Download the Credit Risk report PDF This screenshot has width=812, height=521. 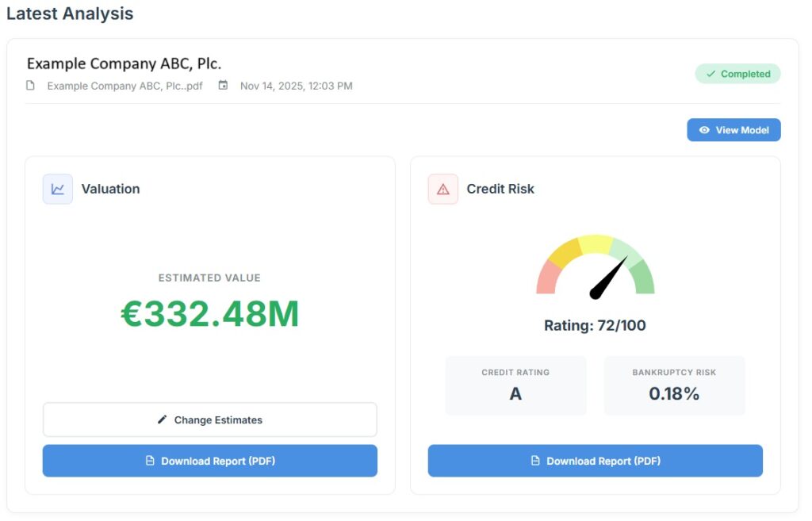click(595, 461)
